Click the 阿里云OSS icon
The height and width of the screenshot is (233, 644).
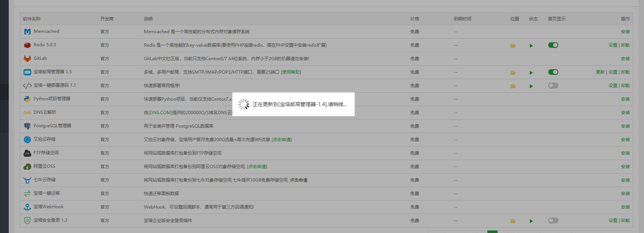pyautogui.click(x=27, y=167)
